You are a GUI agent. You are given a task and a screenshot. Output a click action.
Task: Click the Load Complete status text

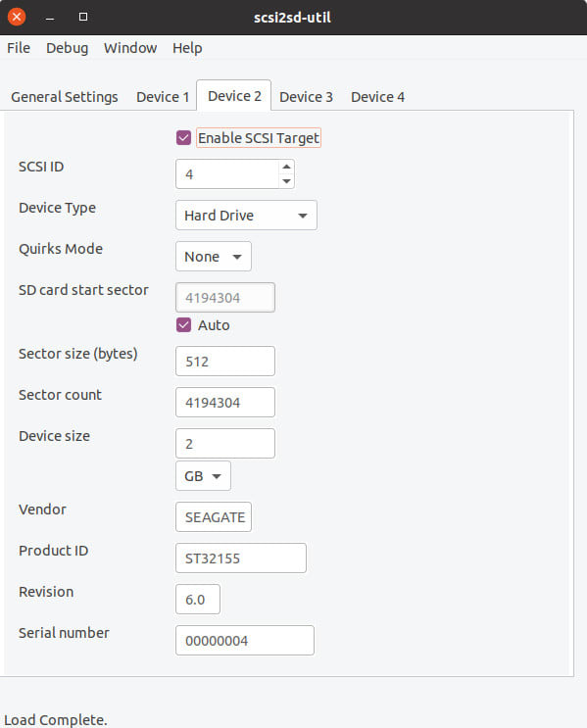(x=56, y=719)
